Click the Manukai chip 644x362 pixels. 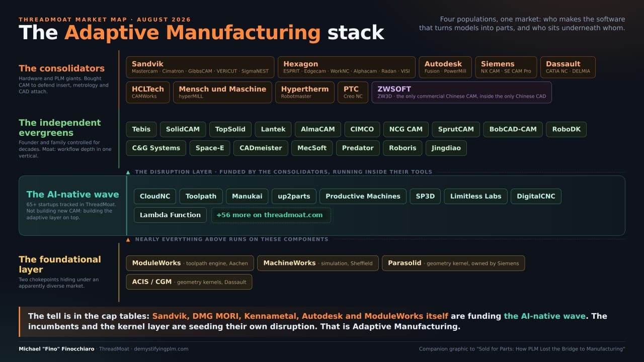pyautogui.click(x=247, y=196)
